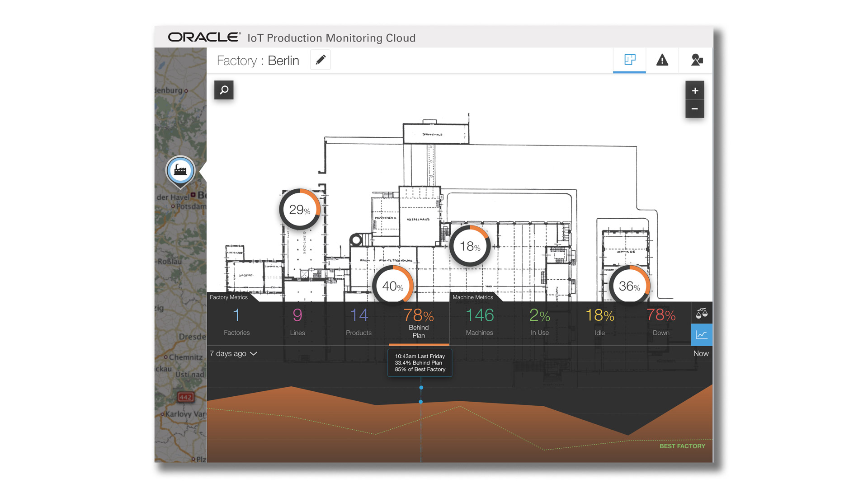Open the floor plan view tab

point(629,60)
